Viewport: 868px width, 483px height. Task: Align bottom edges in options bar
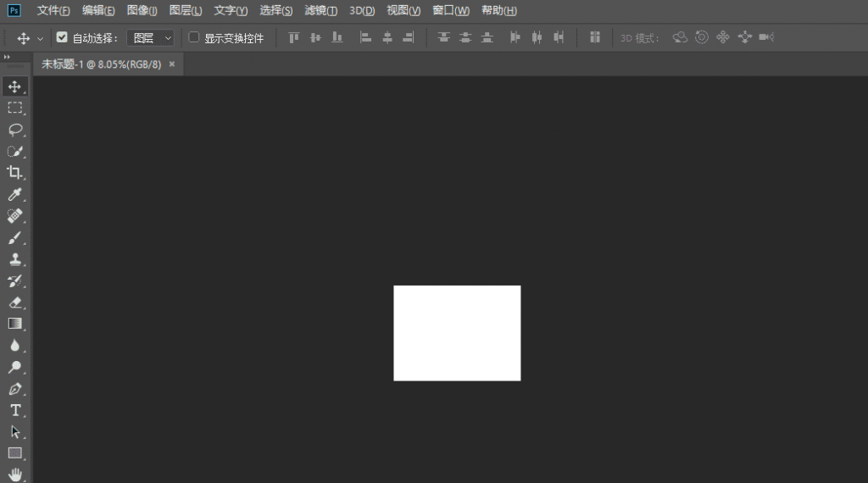pos(337,37)
